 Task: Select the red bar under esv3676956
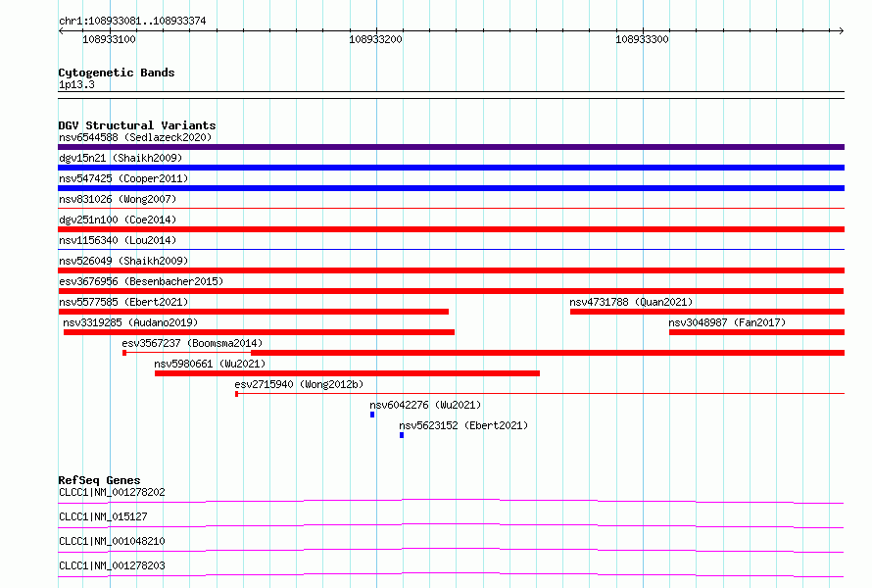pos(451,291)
